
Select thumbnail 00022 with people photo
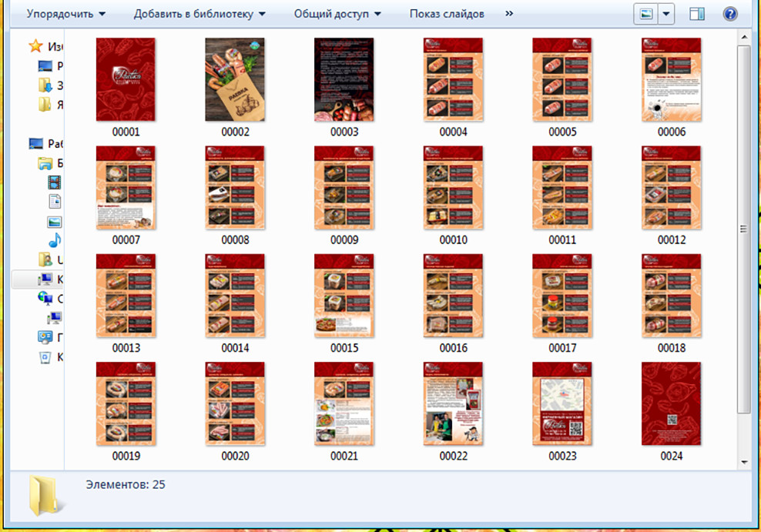[454, 404]
